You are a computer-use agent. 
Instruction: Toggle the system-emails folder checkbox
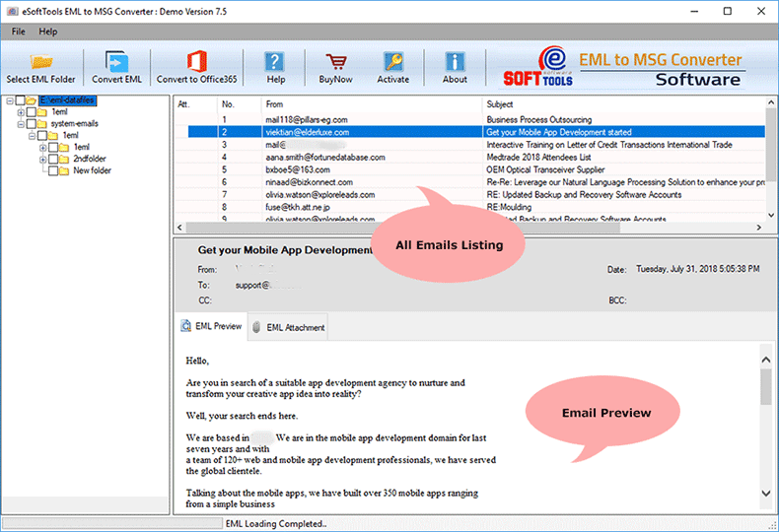click(x=32, y=123)
